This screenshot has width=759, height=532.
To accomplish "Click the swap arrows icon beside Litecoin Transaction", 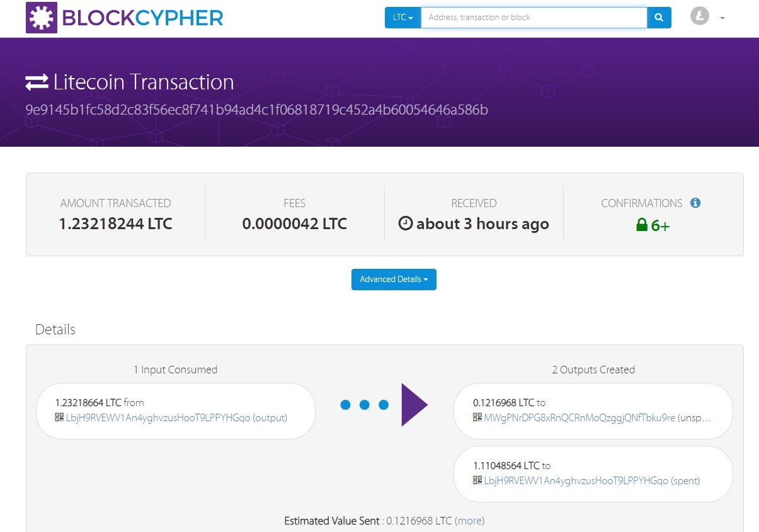I will point(37,82).
